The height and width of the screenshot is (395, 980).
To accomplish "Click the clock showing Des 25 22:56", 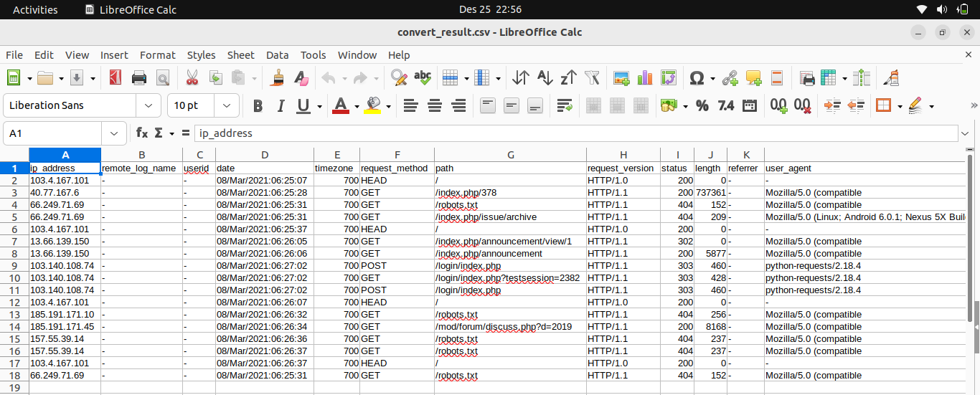I will point(490,9).
